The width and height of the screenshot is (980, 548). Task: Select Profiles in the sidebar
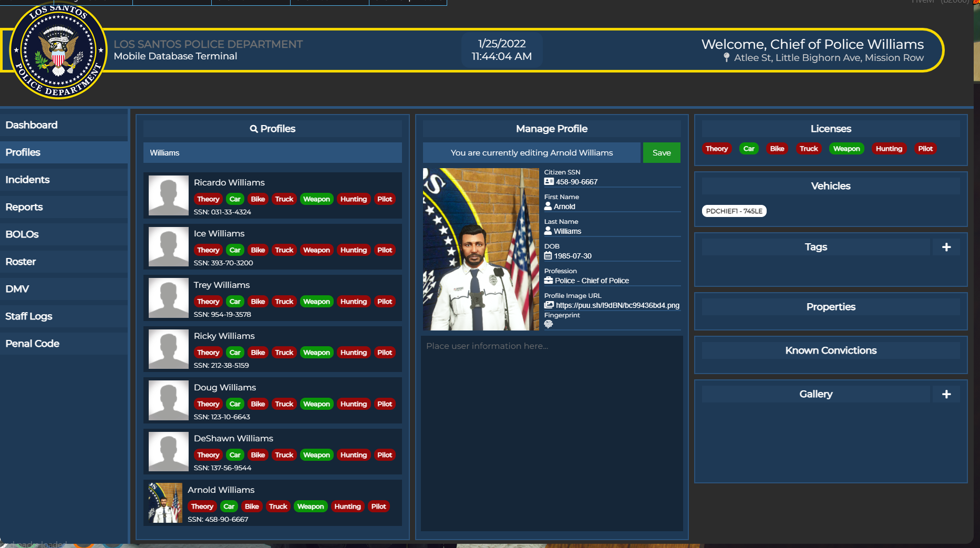click(x=64, y=152)
